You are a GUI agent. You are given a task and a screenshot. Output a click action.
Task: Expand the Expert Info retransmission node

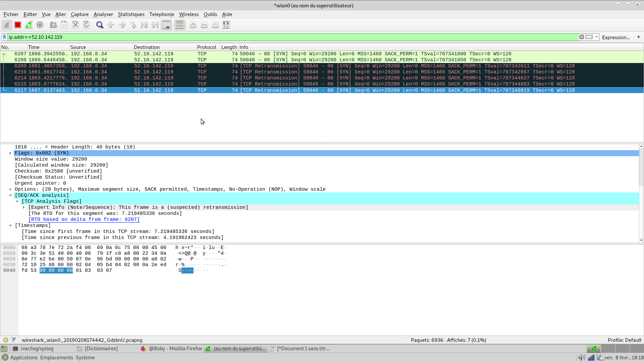click(24, 207)
